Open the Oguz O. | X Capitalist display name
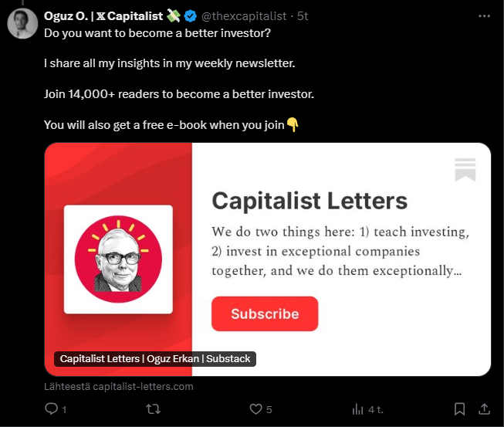Screen dimensions: 504x427 (x=103, y=15)
